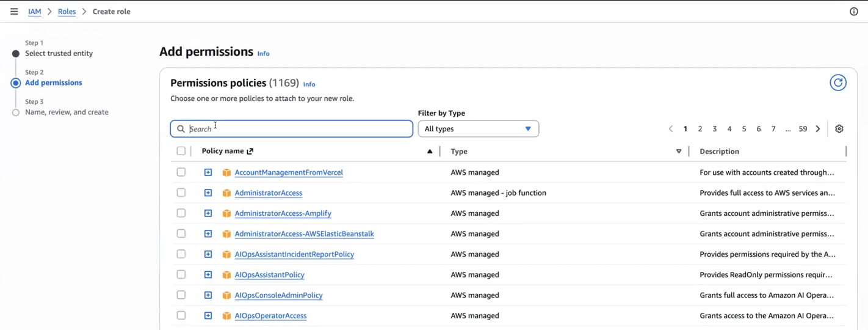Go to page 5 of policies
Viewport: 868px width, 330px height.
tap(744, 129)
